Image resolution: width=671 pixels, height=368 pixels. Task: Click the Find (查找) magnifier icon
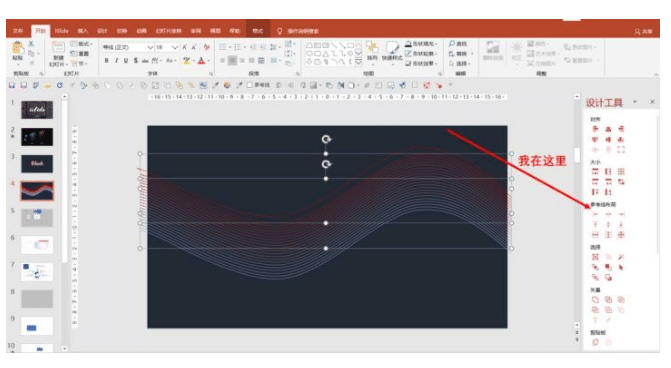coord(452,44)
